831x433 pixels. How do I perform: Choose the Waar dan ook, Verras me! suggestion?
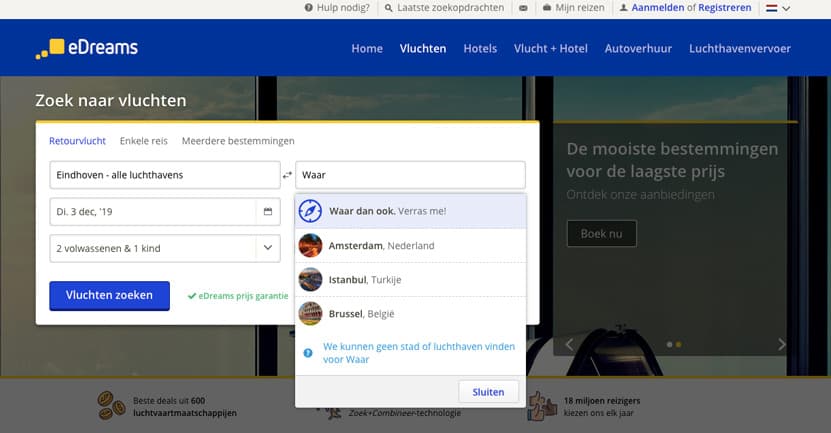point(411,211)
